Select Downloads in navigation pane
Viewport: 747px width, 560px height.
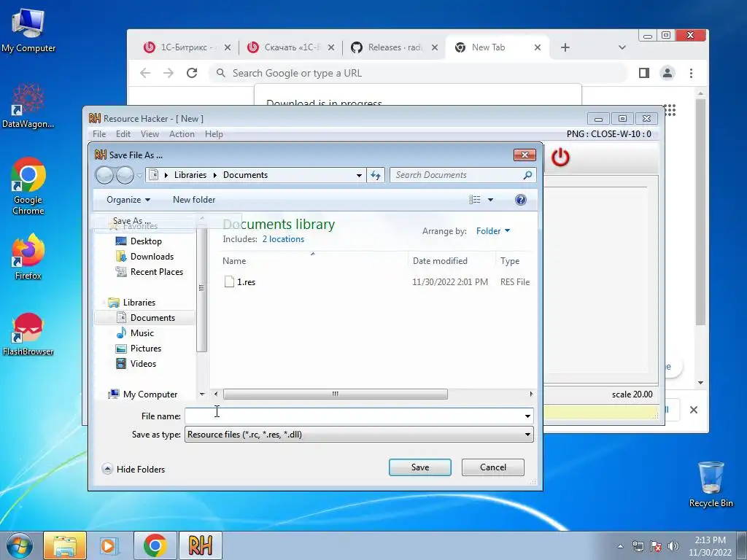pyautogui.click(x=152, y=256)
